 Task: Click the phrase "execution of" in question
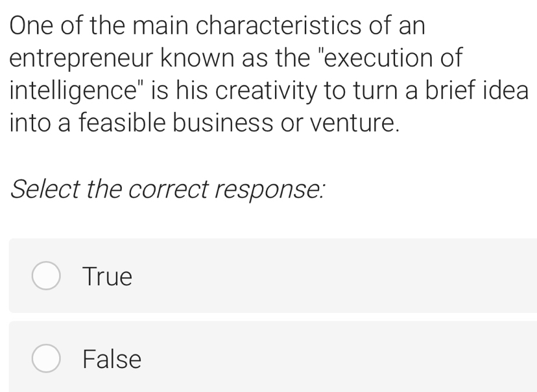point(392,58)
